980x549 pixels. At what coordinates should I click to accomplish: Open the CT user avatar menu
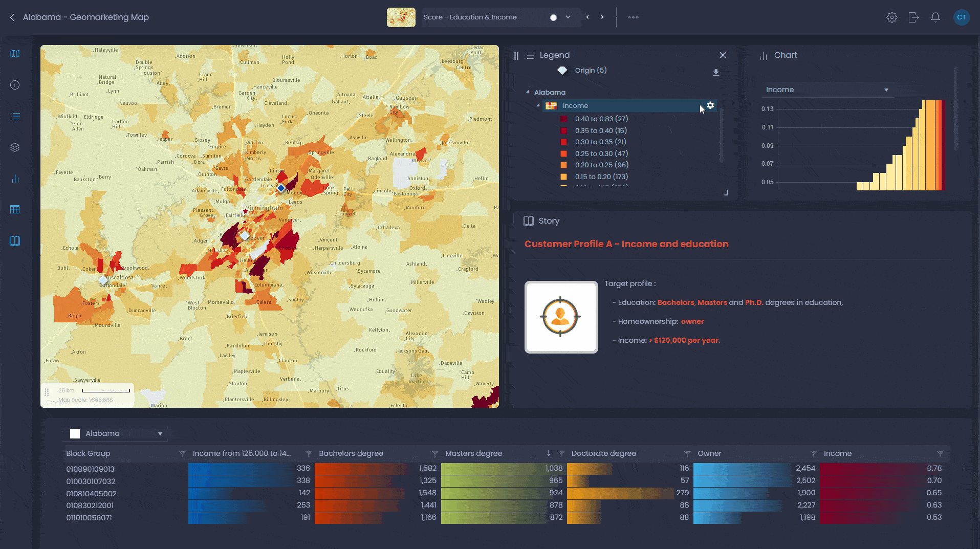pos(962,17)
